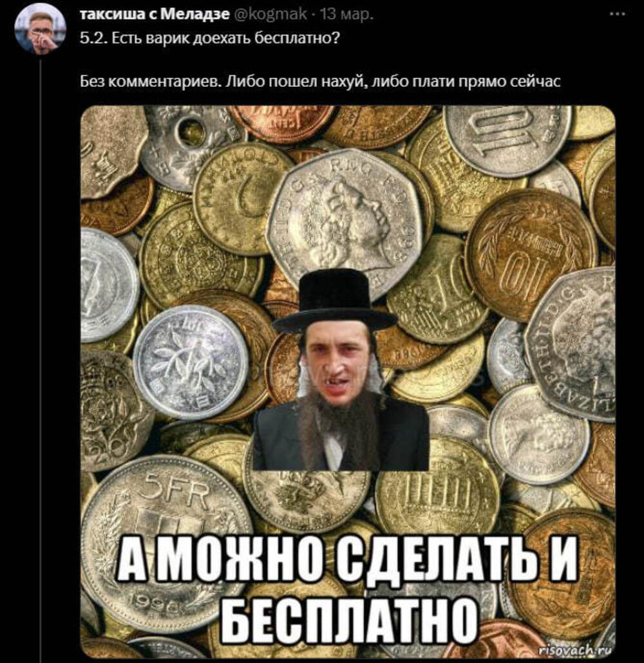Open tweet permalink via date 13 мар.
Image resolution: width=644 pixels, height=663 pixels.
pyautogui.click(x=347, y=15)
